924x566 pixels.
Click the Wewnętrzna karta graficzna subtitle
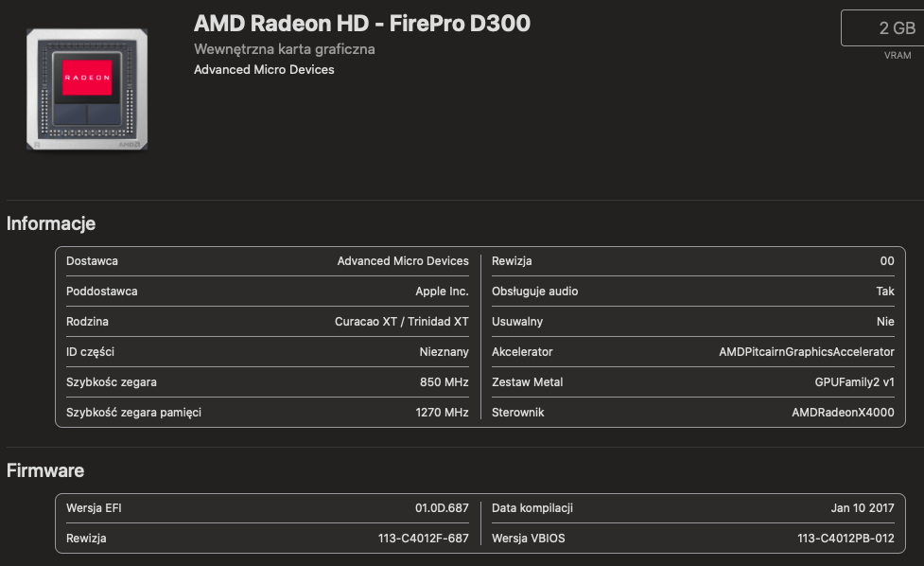(284, 48)
